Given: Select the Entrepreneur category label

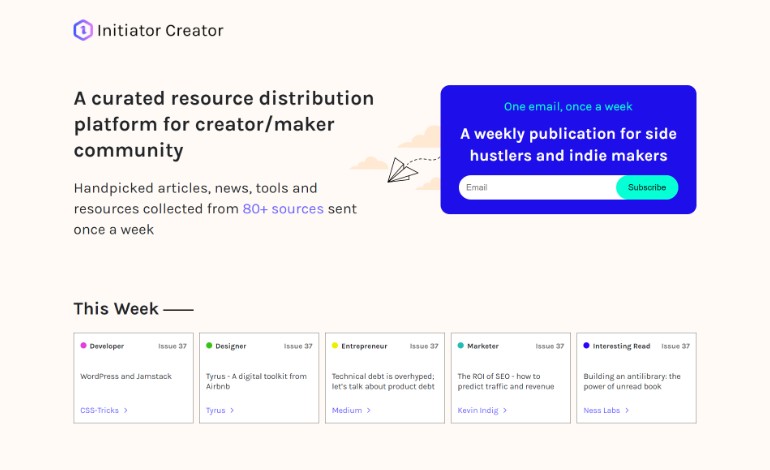Looking at the screenshot, I should [364, 346].
